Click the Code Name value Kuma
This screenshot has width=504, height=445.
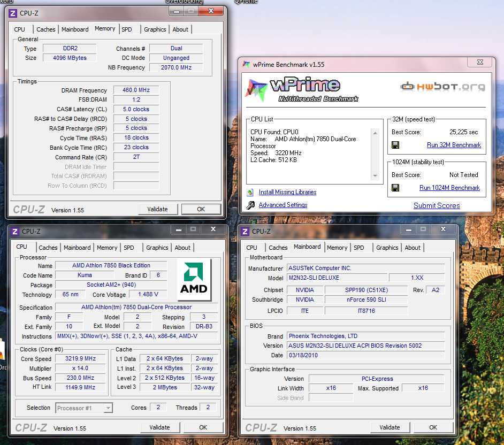[85, 275]
